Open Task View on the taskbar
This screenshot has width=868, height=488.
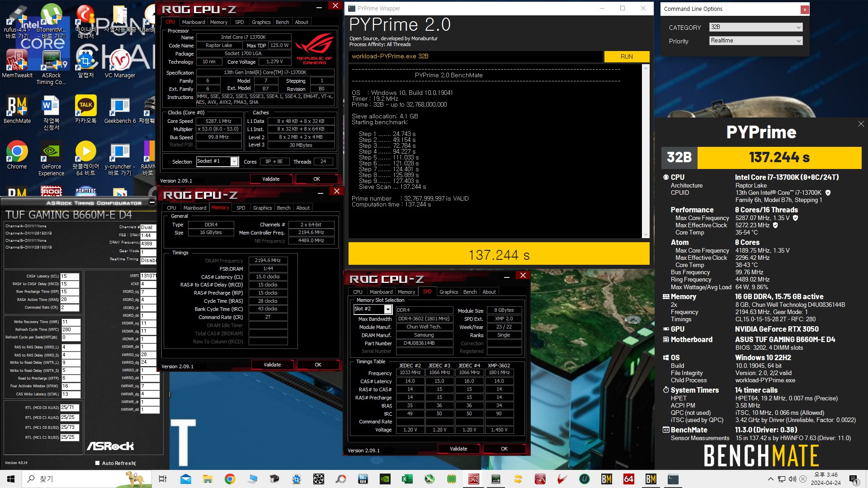163,479
